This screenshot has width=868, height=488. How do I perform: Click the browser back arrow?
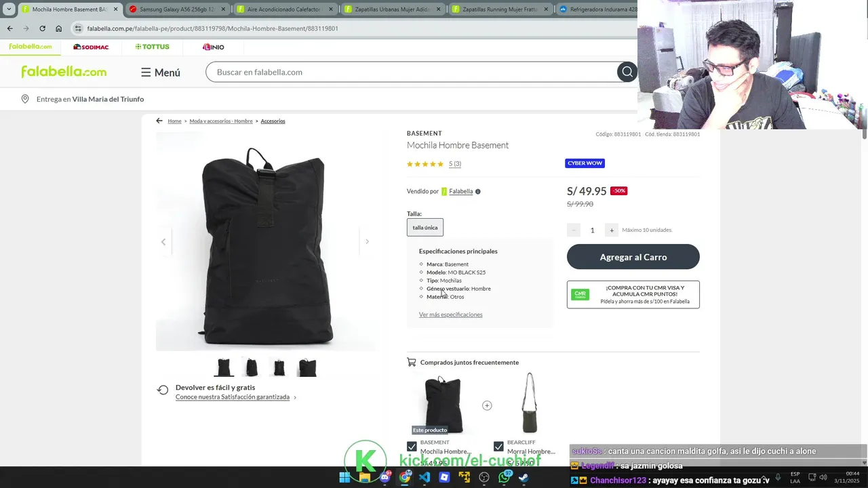pos(9,28)
